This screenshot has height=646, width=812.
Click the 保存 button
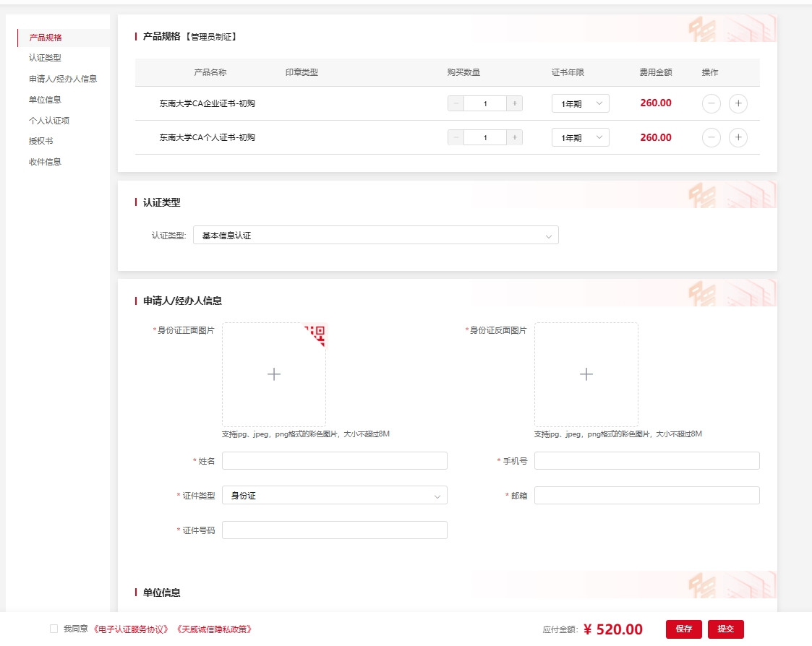tap(683, 629)
